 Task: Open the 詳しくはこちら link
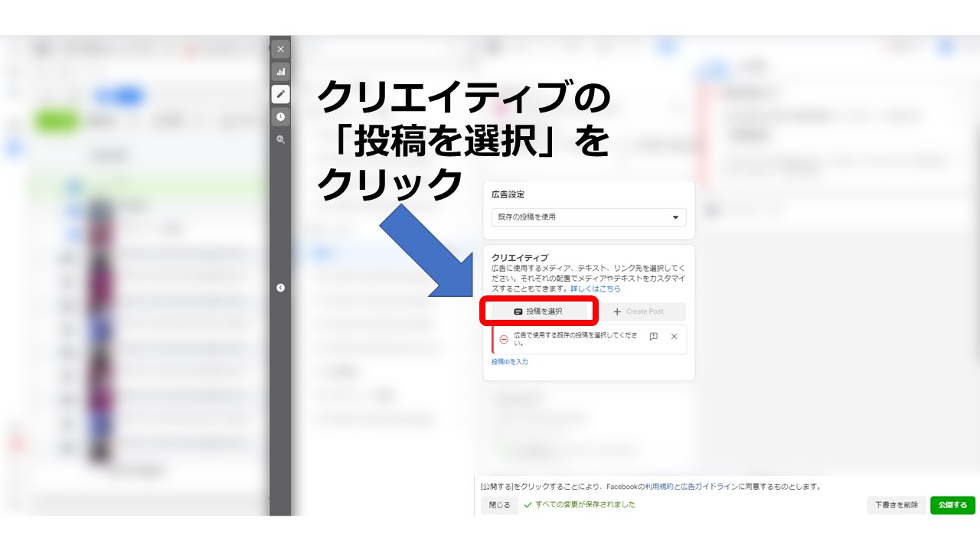[596, 289]
